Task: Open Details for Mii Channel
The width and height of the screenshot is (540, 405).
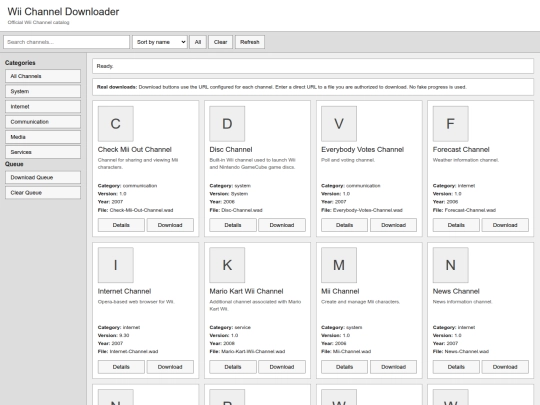Action: pyautogui.click(x=344, y=367)
